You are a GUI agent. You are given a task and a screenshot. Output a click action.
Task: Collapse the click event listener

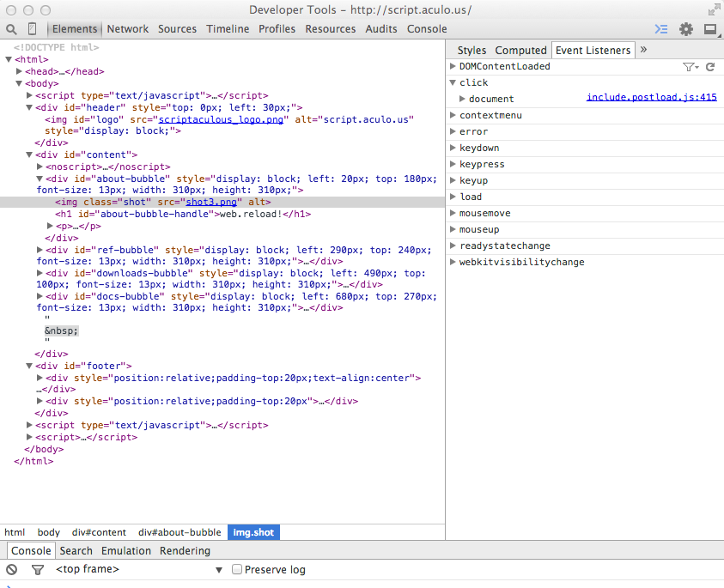[453, 82]
